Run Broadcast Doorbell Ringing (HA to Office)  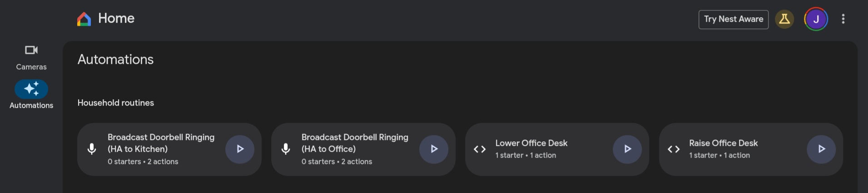tap(434, 149)
